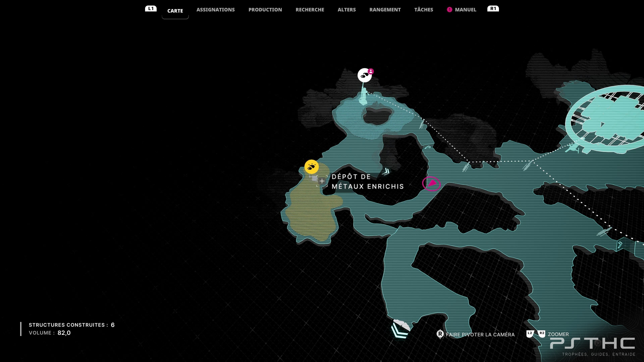
Task: Click the L1 previous-tab button icon
Action: click(x=151, y=9)
